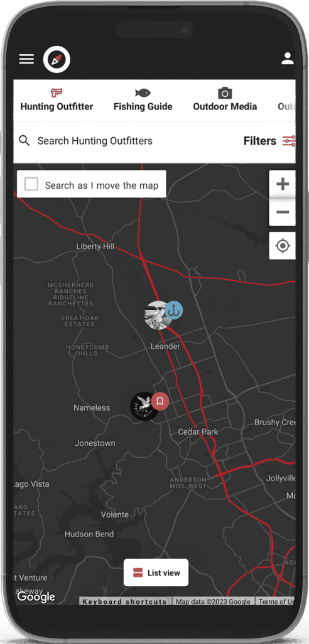The width and height of the screenshot is (309, 644).
Task: Enable Search as I move the map
Action: pos(31,184)
